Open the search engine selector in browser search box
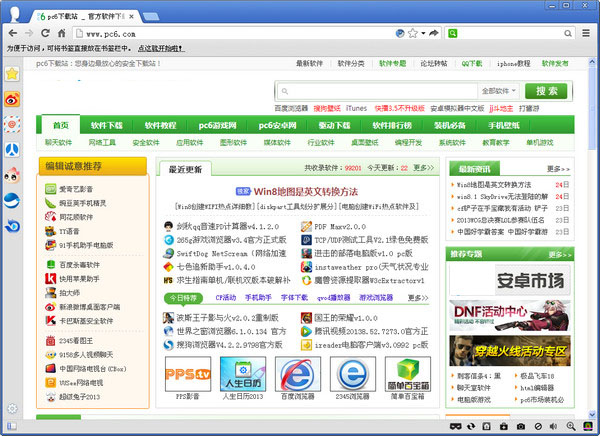The height and width of the screenshot is (436, 600). [452, 33]
